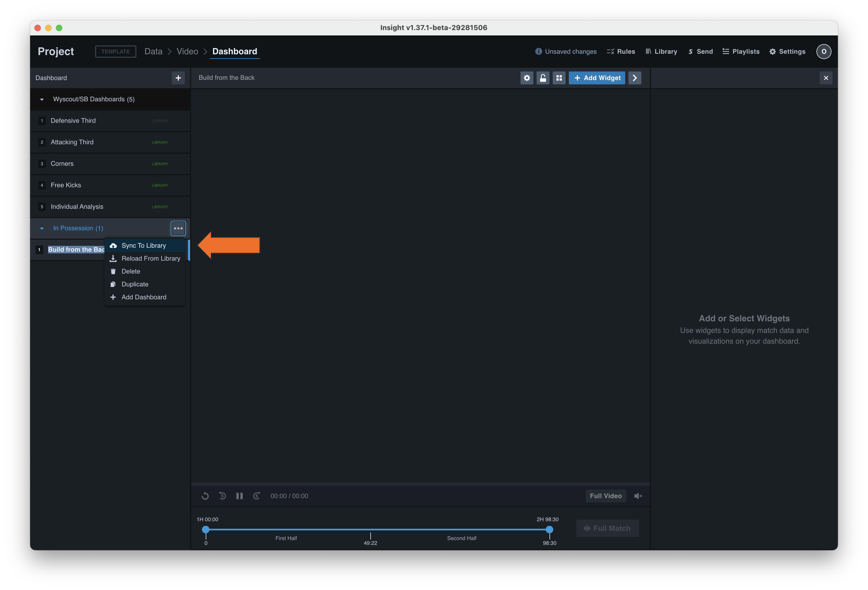This screenshot has width=868, height=590.
Task: Click the Send button
Action: (701, 52)
